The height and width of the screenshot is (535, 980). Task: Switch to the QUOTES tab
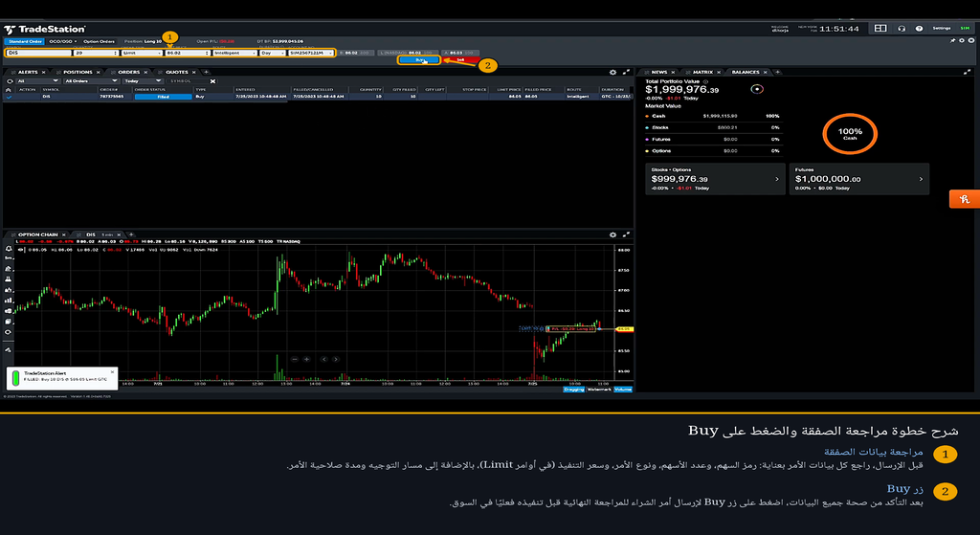tap(177, 72)
